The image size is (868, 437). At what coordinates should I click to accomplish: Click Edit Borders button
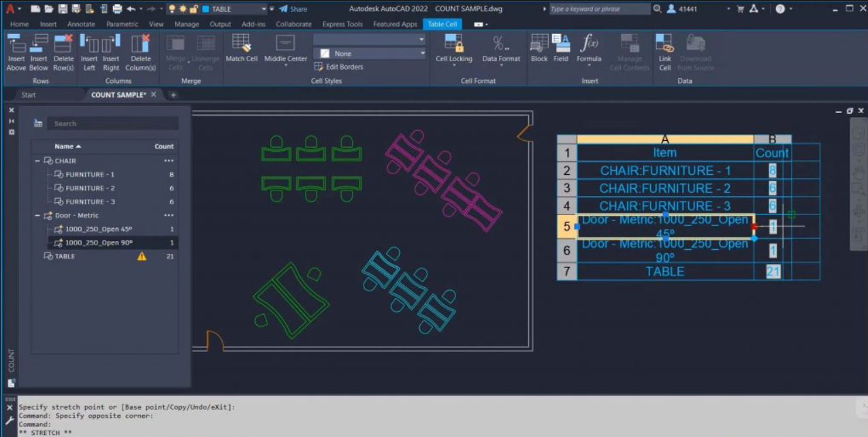point(339,67)
